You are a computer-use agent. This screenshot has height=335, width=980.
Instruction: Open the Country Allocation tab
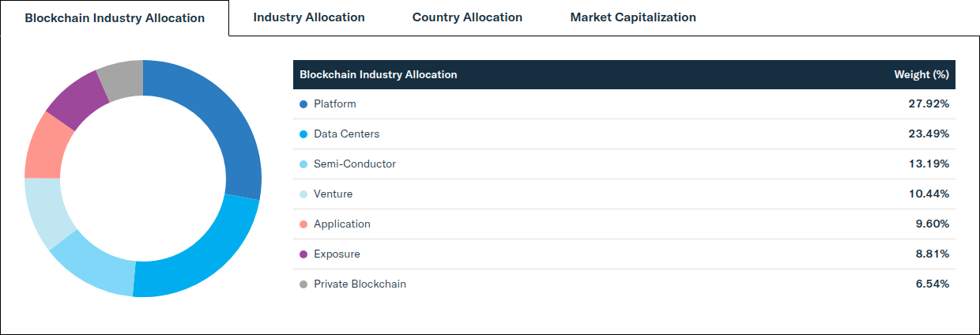point(467,17)
